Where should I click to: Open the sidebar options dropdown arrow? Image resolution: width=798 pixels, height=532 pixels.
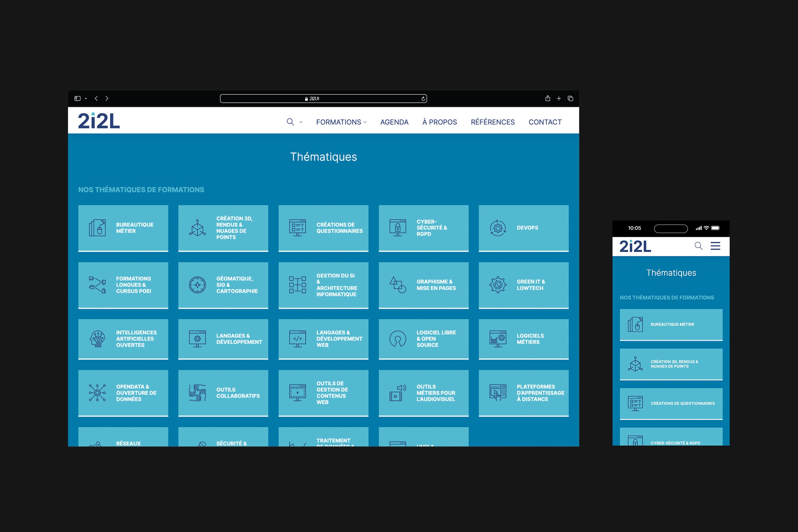pyautogui.click(x=86, y=99)
